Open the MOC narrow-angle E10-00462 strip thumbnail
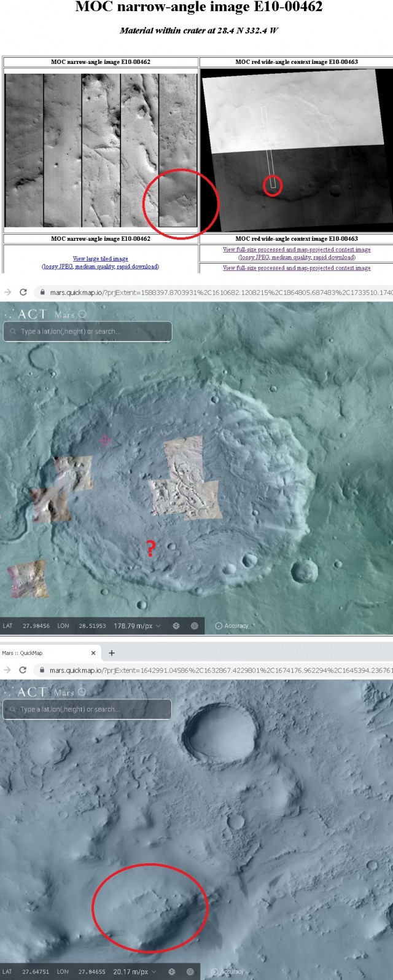Image resolution: width=393 pixels, height=980 pixels. coord(101,151)
